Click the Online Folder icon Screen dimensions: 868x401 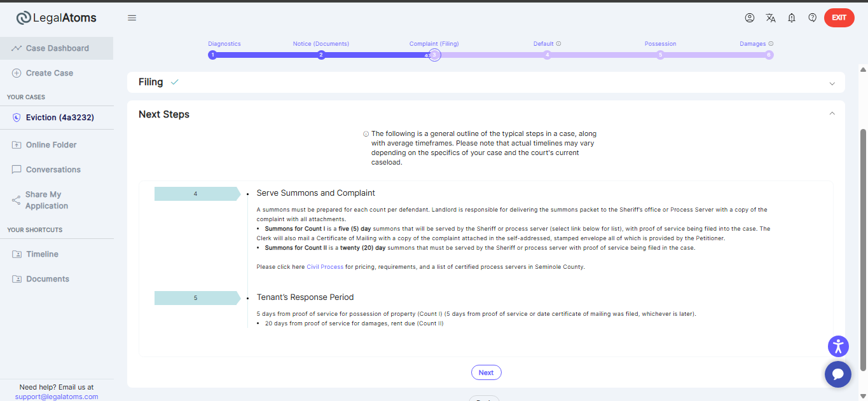click(17, 145)
